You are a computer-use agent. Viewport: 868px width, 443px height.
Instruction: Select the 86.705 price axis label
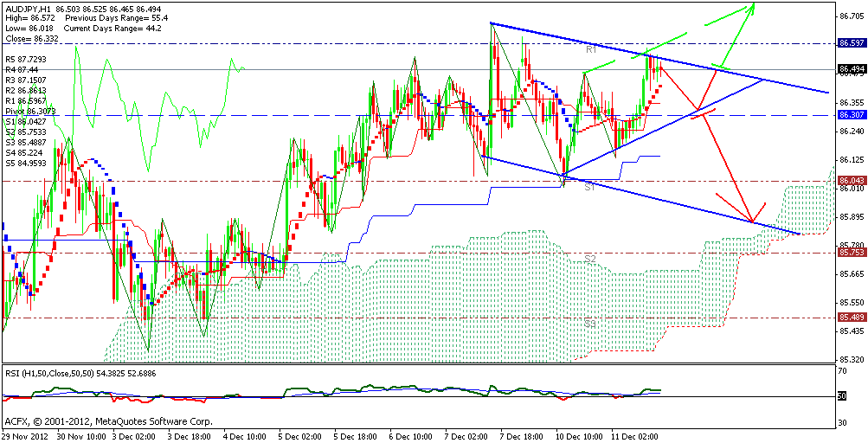(852, 16)
